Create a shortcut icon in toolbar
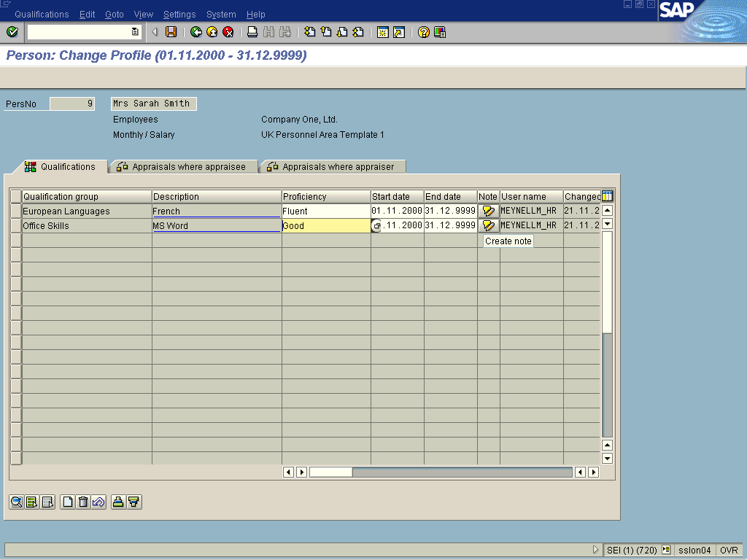747x560 pixels. 399,32
